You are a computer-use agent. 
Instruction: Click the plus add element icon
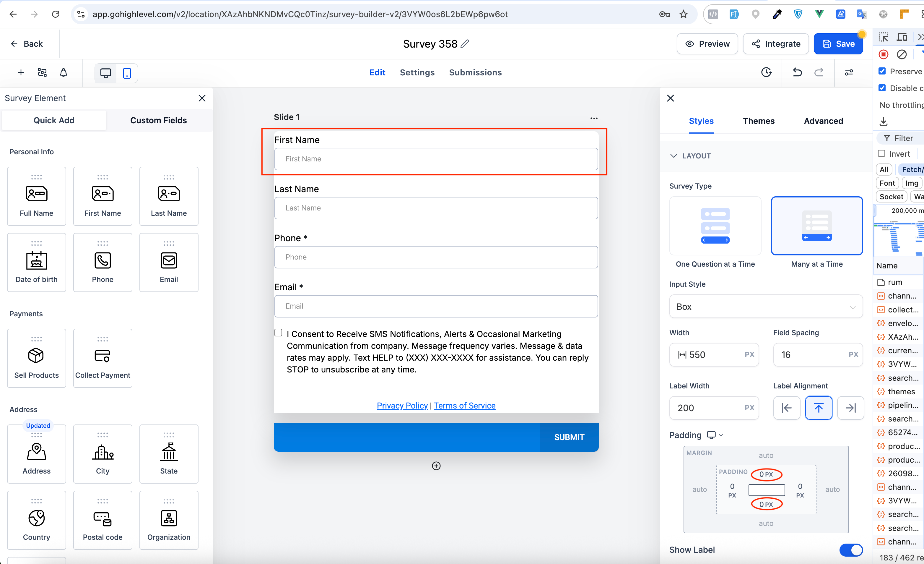(21, 72)
